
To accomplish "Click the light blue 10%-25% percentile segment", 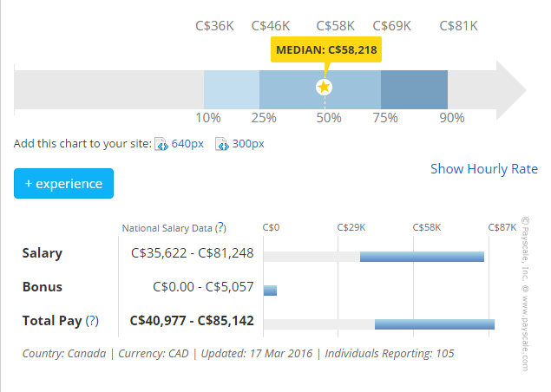I will pos(231,88).
